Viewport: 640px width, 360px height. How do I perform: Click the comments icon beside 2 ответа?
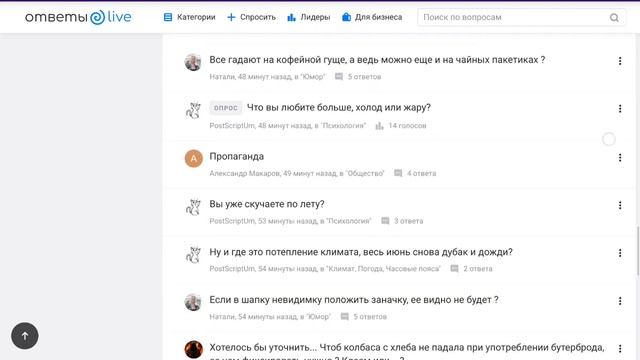pyautogui.click(x=454, y=269)
